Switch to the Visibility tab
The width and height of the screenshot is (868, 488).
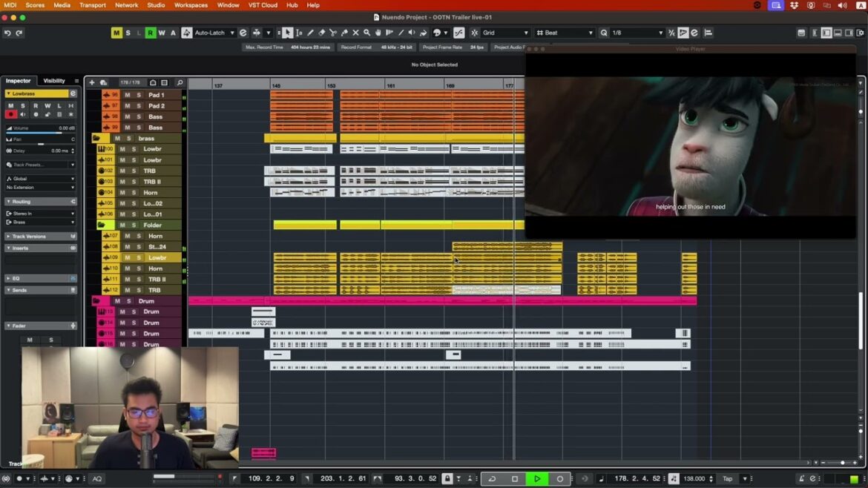(x=54, y=81)
